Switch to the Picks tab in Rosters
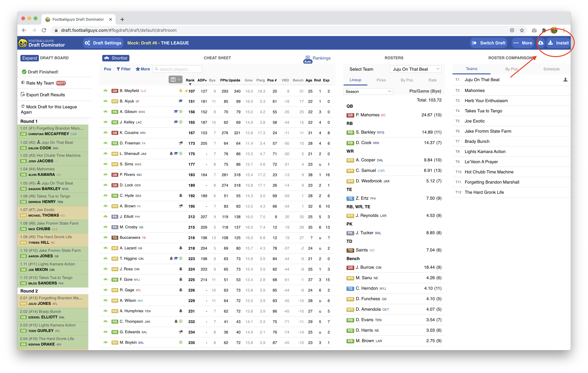 click(381, 80)
